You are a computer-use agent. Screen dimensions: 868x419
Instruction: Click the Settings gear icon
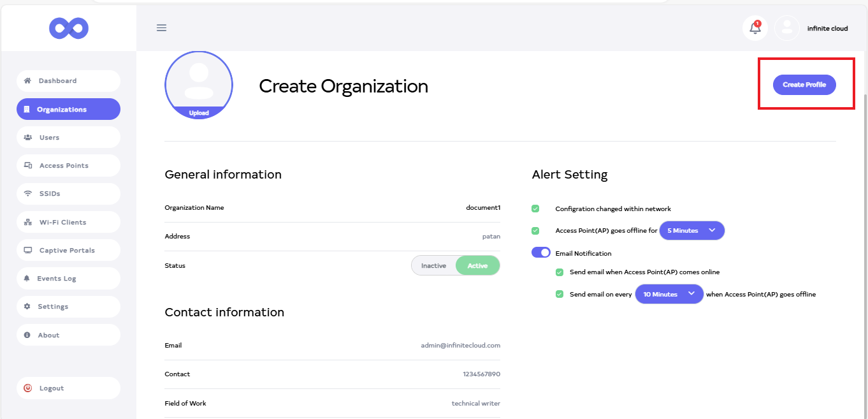27,307
